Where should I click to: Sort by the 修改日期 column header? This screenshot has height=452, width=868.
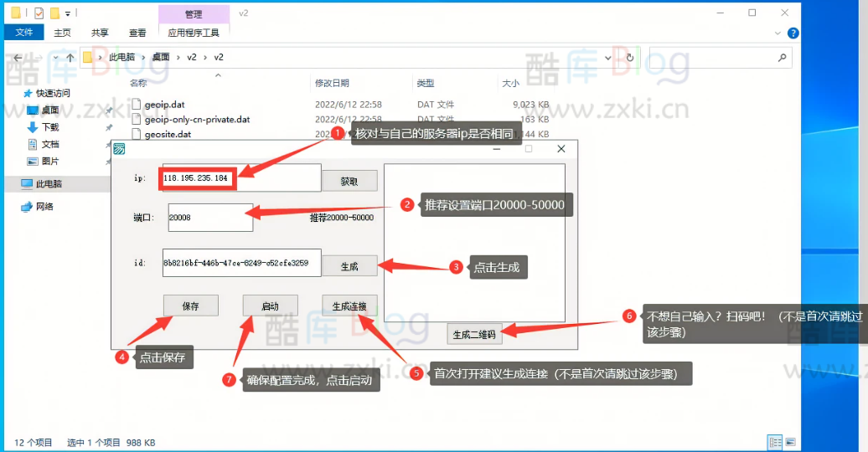(332, 83)
